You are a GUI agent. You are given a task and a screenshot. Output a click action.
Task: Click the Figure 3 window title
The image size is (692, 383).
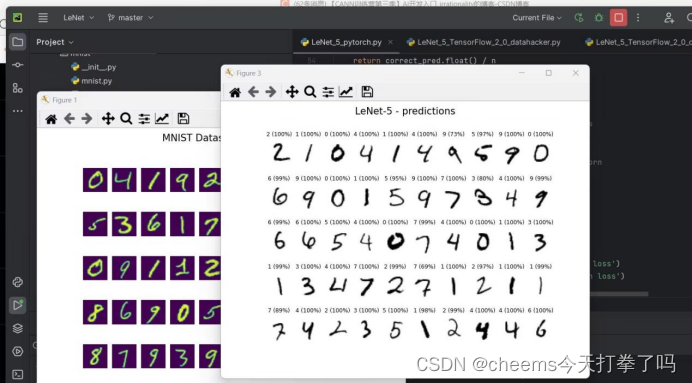coord(248,73)
